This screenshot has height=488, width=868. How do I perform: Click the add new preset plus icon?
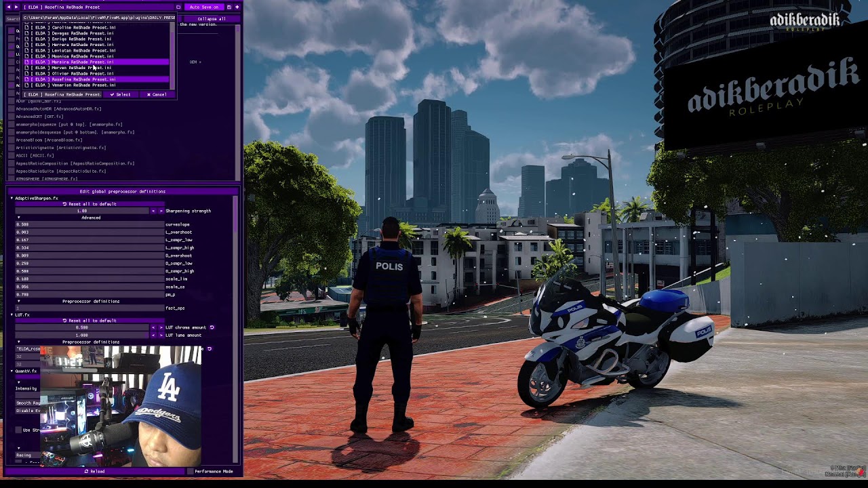point(237,7)
